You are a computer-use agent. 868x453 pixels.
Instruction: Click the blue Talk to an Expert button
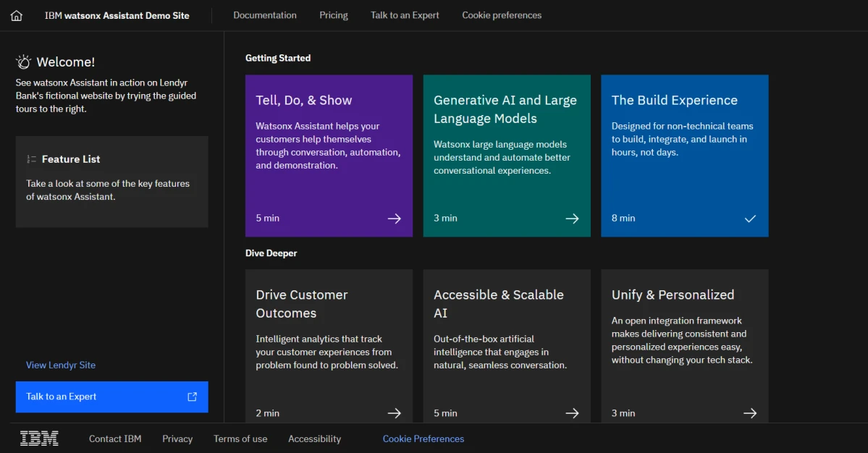[x=111, y=397]
